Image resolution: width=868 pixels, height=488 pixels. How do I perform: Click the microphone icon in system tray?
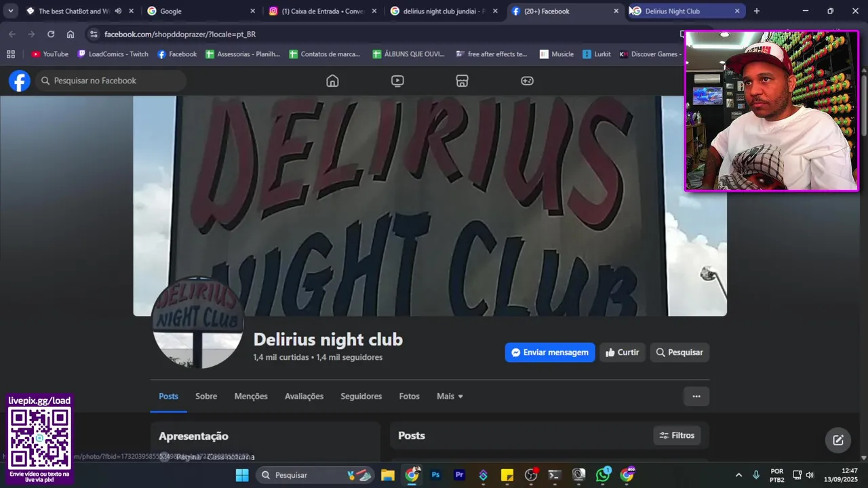[756, 475]
